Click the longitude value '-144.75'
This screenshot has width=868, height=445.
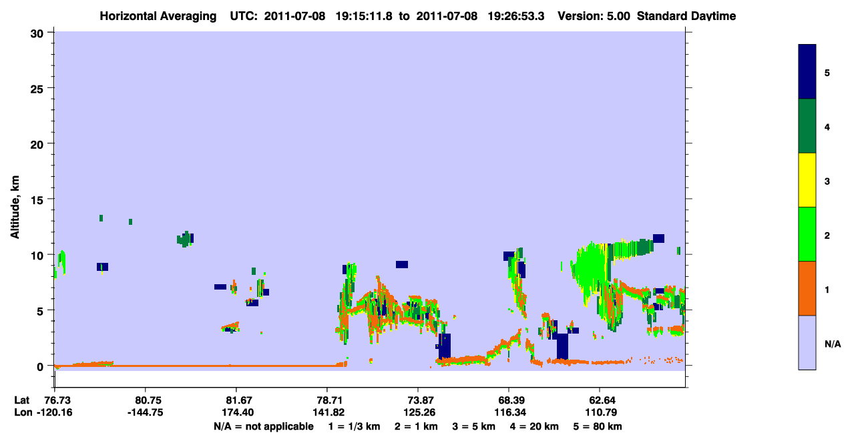click(x=145, y=412)
